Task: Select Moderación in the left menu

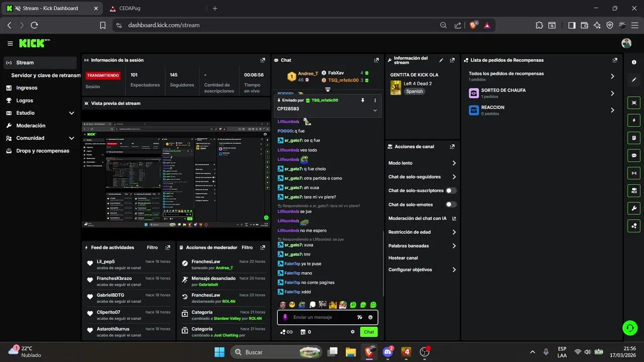Action: click(31, 126)
